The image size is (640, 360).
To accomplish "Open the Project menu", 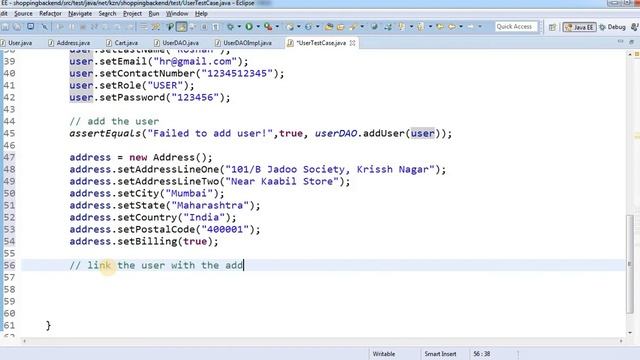I will [132, 13].
